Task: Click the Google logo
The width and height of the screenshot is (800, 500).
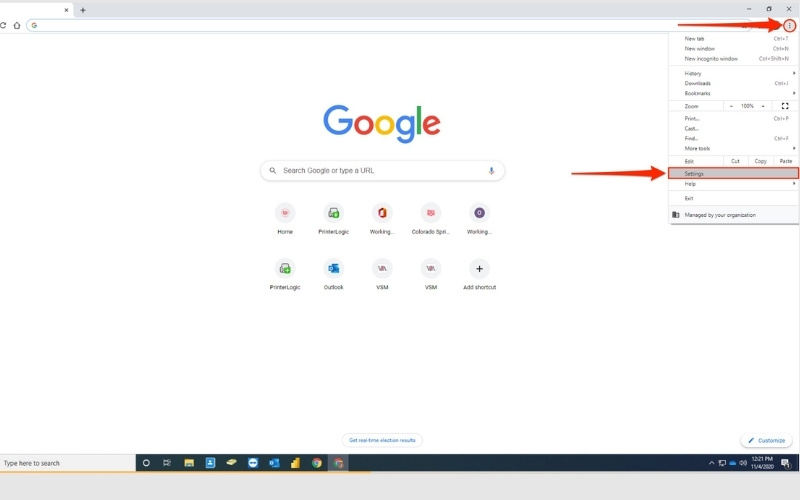Action: 382,124
